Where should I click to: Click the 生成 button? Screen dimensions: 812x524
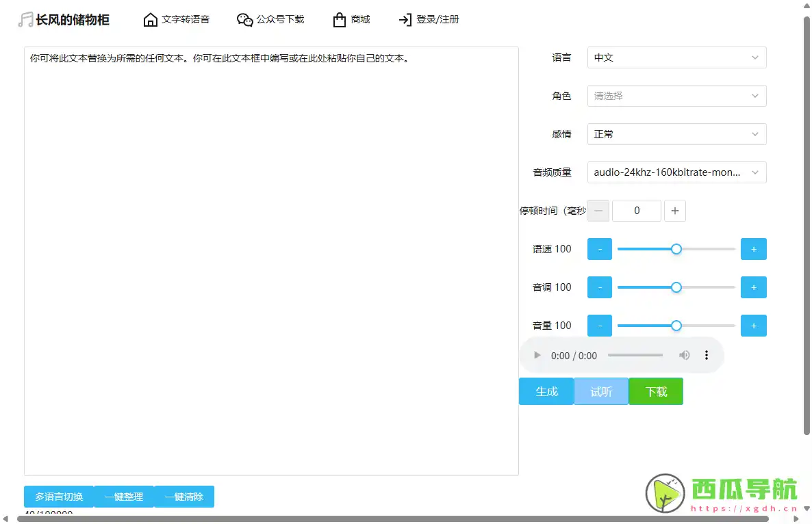pos(546,391)
